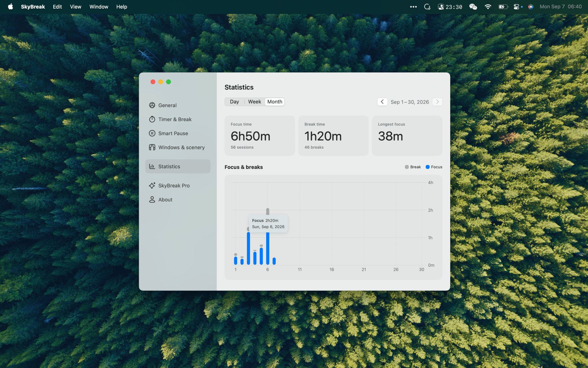
Task: Click the "Statistics" page heading
Action: tap(239, 87)
